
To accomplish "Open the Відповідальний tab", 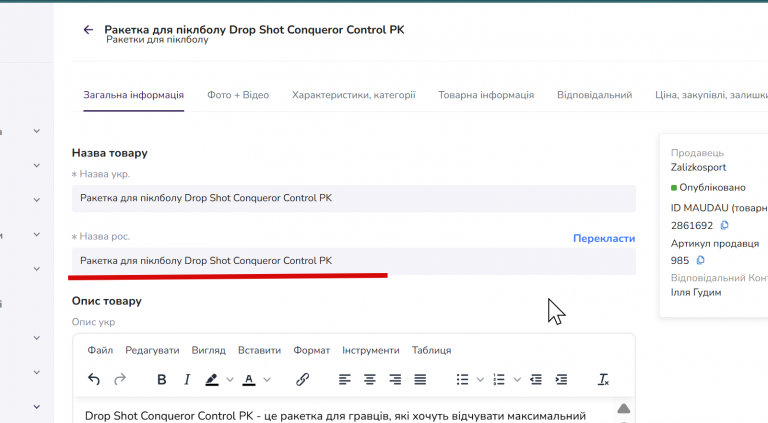I will [x=595, y=95].
